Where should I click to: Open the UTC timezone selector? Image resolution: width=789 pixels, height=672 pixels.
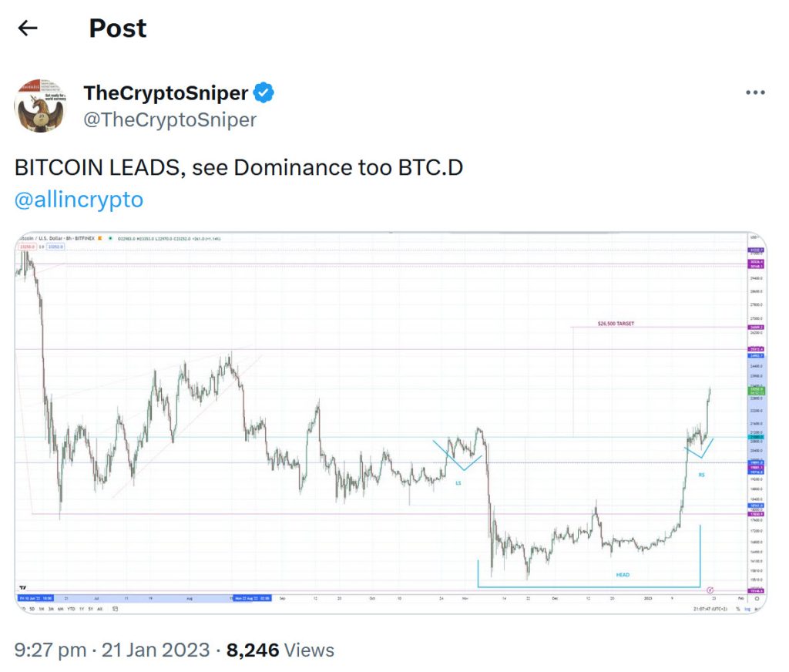(710, 609)
